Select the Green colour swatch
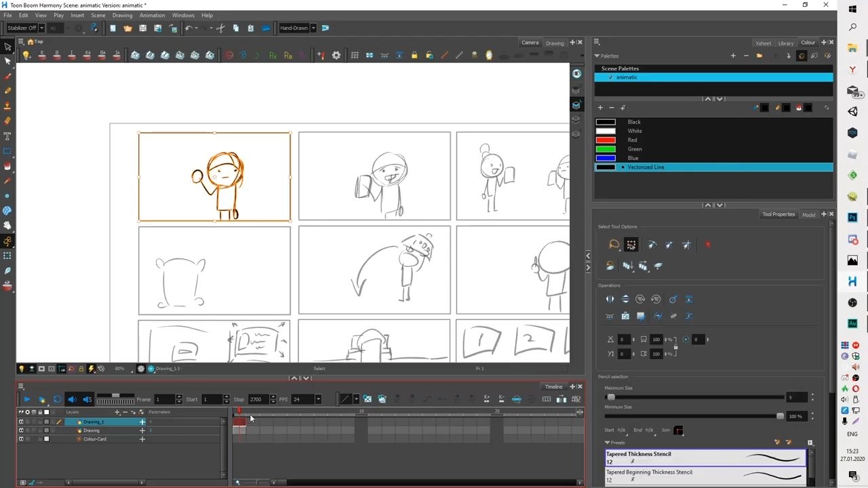This screenshot has height=488, width=868. coord(606,149)
